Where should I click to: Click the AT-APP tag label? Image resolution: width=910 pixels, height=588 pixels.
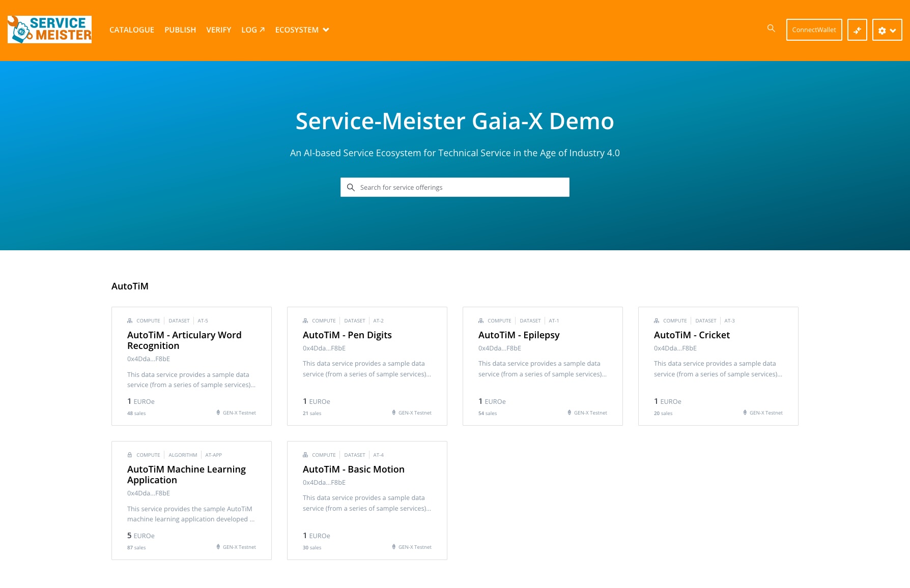[x=213, y=455]
